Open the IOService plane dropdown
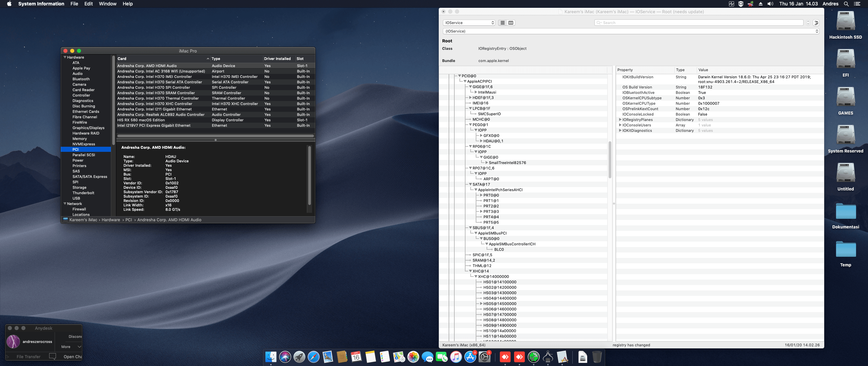The width and height of the screenshot is (868, 366). point(469,23)
